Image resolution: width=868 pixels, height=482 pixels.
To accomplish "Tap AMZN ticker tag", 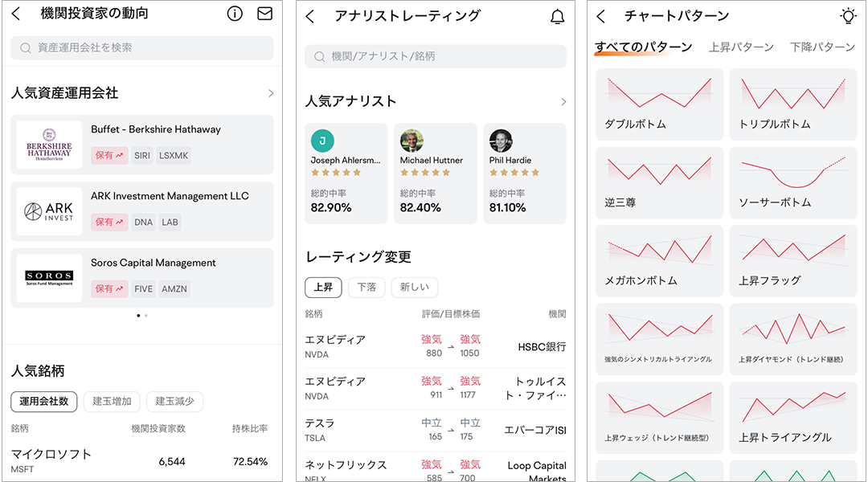I will click(174, 289).
